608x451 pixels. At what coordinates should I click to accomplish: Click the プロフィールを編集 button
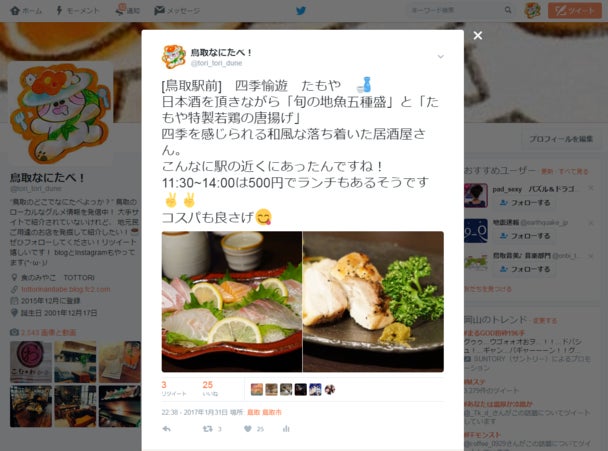561,139
